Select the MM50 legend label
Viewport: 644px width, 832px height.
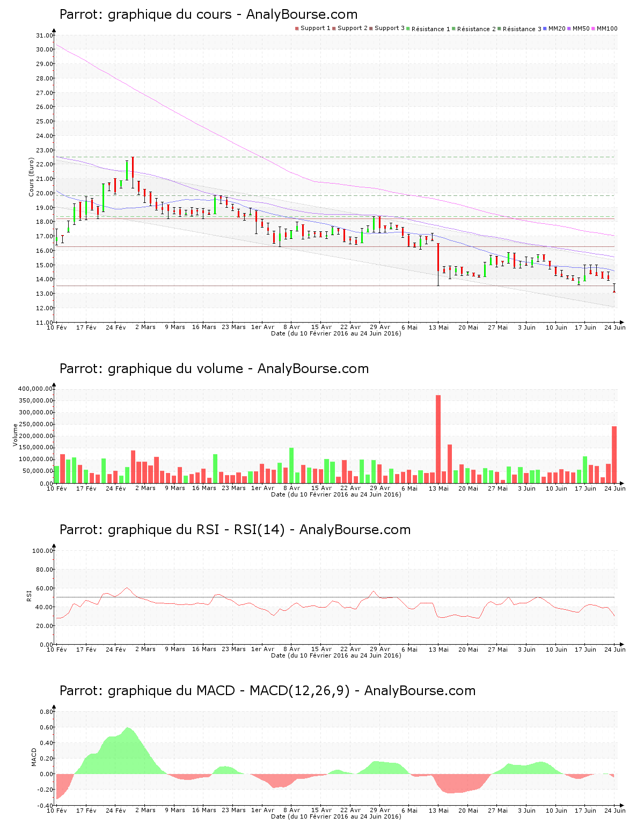pos(581,28)
